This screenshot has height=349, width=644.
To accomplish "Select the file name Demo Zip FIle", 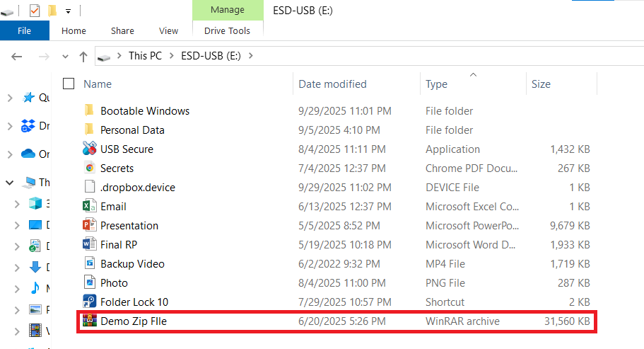I will click(134, 321).
